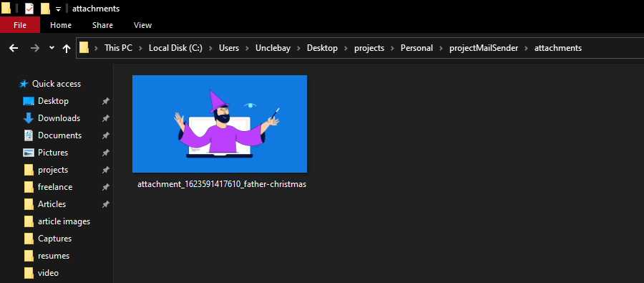Open the Articles folder in sidebar

click(x=52, y=204)
